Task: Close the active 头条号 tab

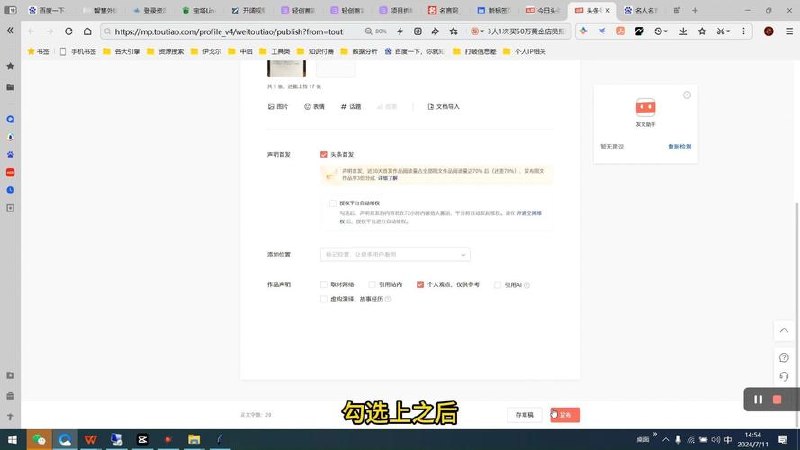Action: pos(607,10)
